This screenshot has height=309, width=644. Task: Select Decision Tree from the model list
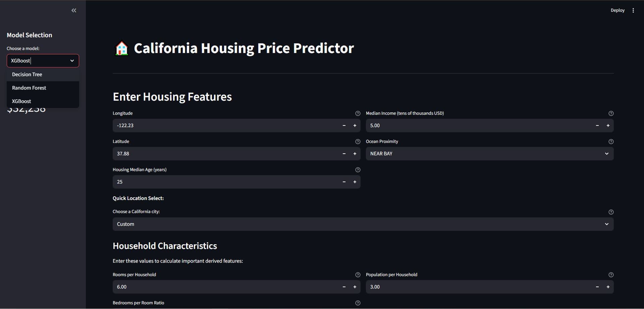[27, 74]
